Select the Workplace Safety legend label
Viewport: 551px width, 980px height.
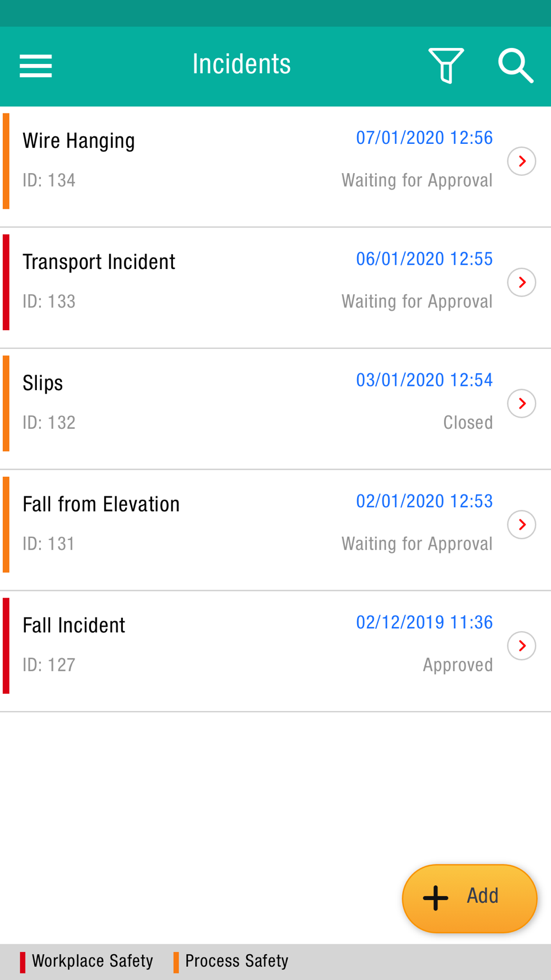pyautogui.click(x=93, y=961)
